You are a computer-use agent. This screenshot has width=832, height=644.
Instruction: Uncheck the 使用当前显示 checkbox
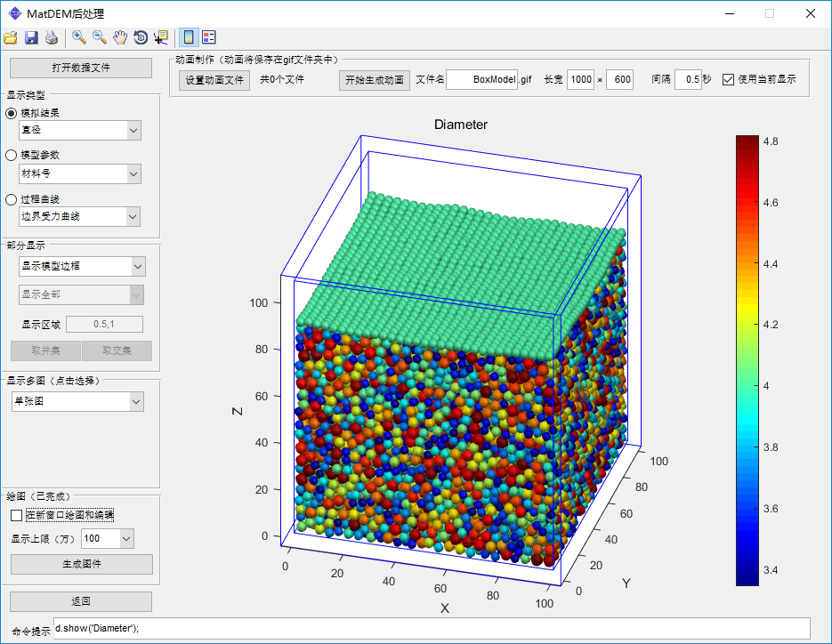click(x=729, y=79)
